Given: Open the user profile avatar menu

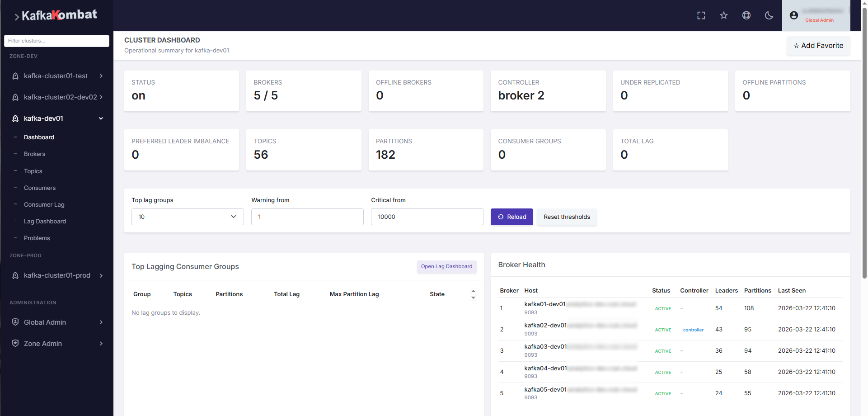Looking at the screenshot, I should (794, 15).
